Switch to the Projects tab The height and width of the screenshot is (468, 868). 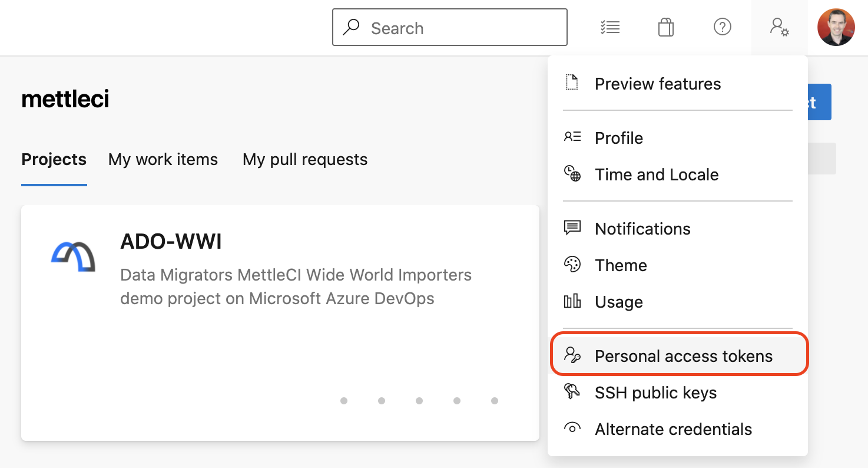[x=54, y=159]
